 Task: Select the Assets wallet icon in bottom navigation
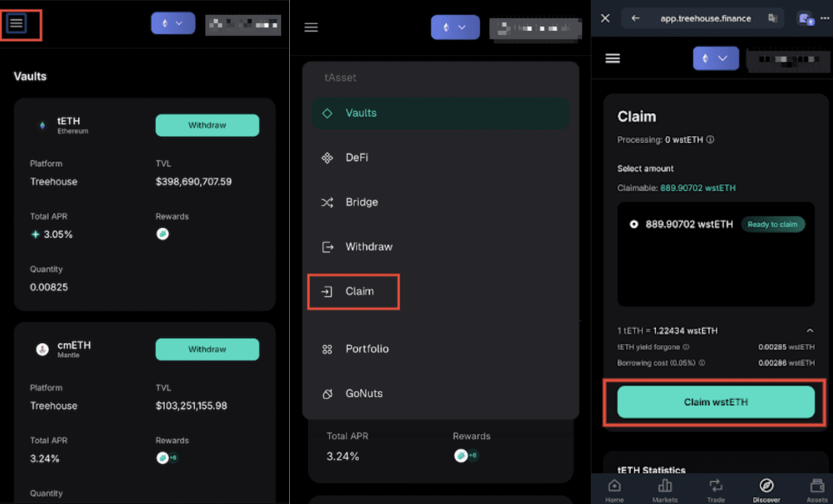817,488
